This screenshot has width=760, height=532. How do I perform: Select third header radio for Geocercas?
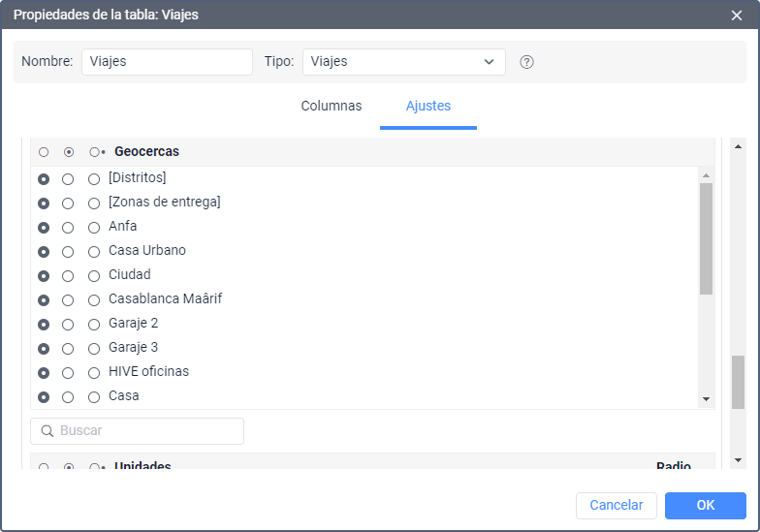95,152
